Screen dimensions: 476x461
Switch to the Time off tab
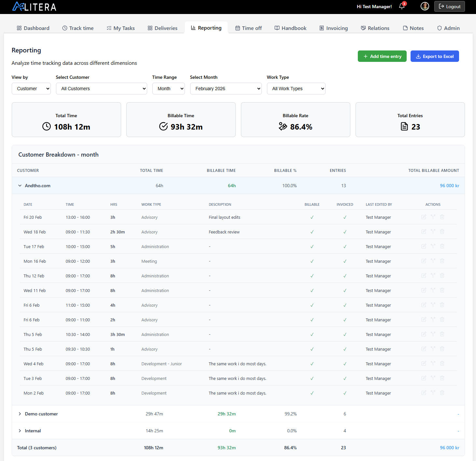click(248, 28)
